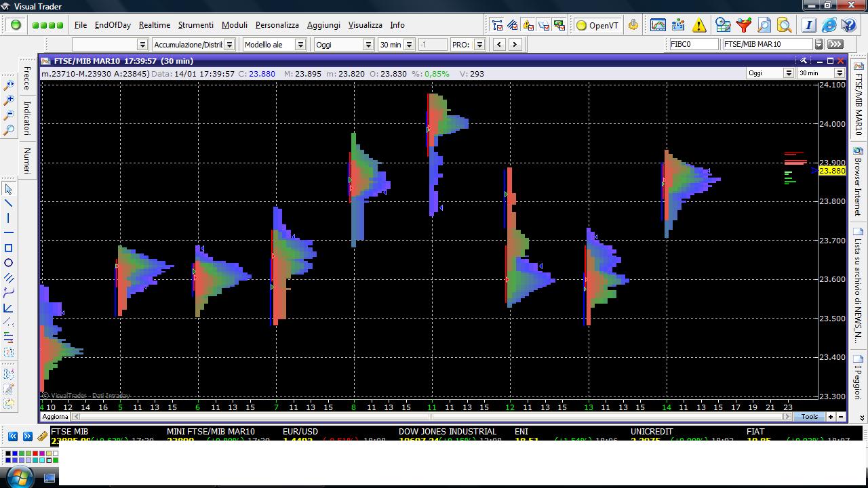Select the rectangle drawing tool

click(8, 248)
